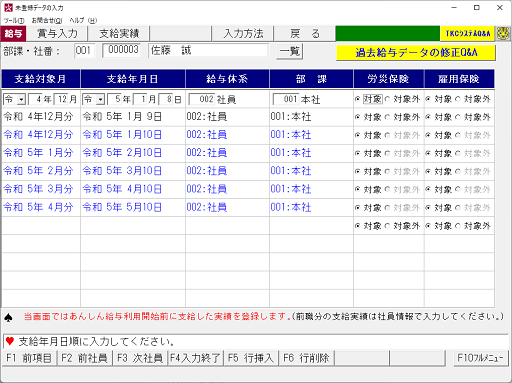Viewport: 512px width, 383px height.
Task: Click the department code field 001
Action: point(85,51)
